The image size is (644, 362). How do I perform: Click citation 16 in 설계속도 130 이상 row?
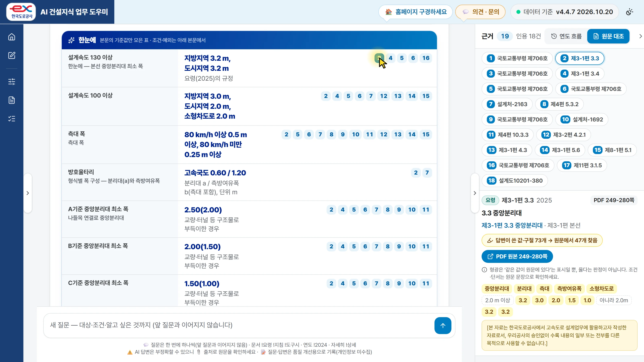click(x=426, y=58)
